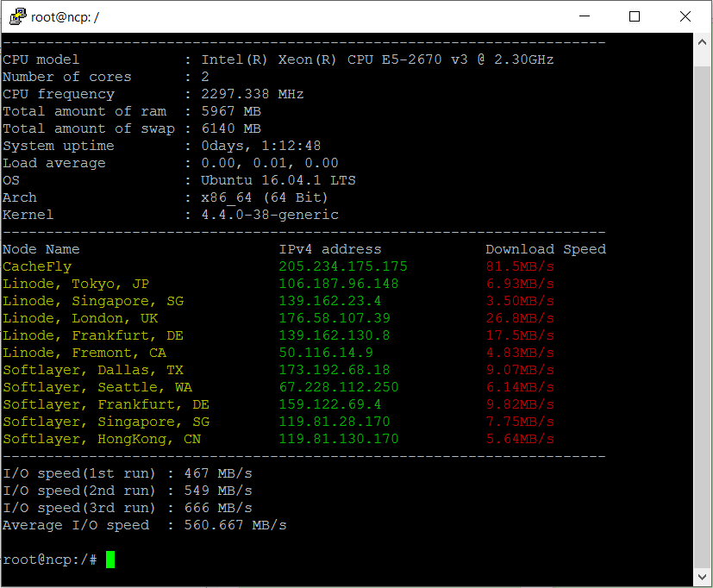Click 'Linode, Frankfurt, DE' node
This screenshot has height=588, width=713.
[x=93, y=335]
